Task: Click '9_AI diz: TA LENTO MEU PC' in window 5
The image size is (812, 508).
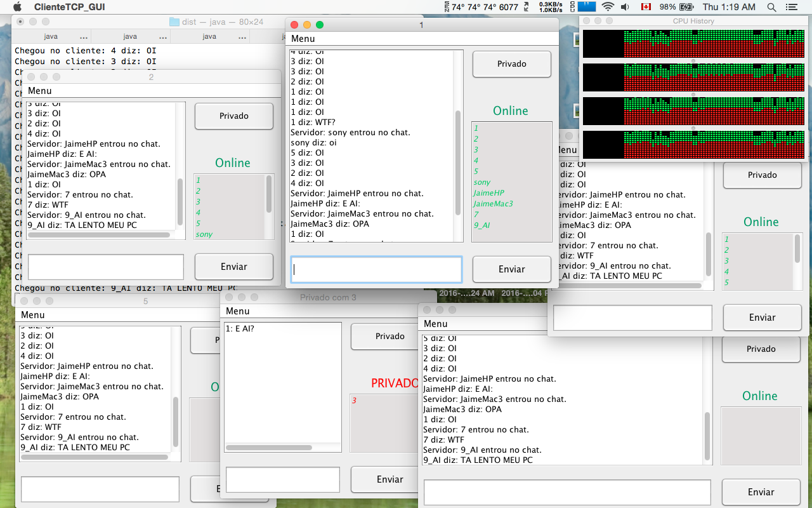Action: pyautogui.click(x=75, y=447)
